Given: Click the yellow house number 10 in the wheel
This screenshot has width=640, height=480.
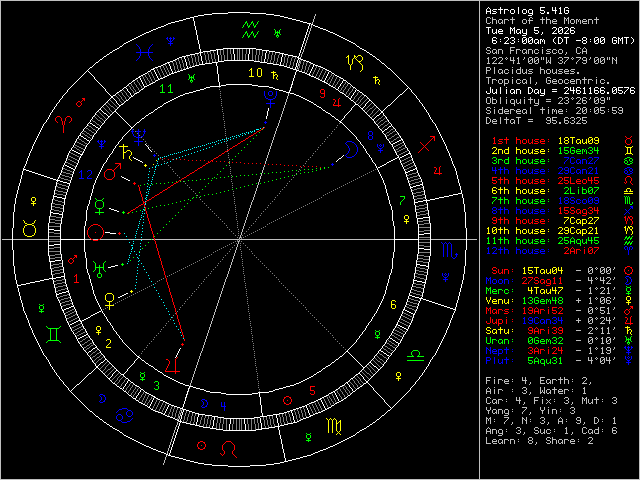Looking at the screenshot, I should pos(256,73).
